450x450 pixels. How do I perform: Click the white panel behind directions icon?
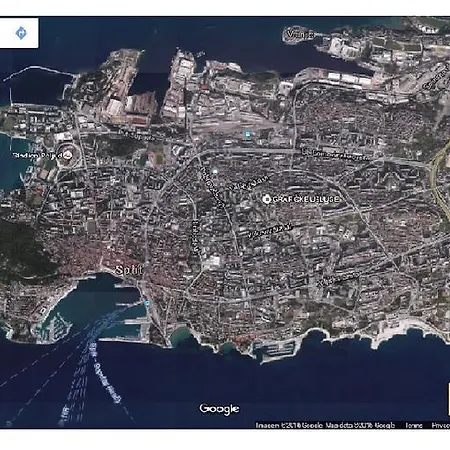click(19, 33)
